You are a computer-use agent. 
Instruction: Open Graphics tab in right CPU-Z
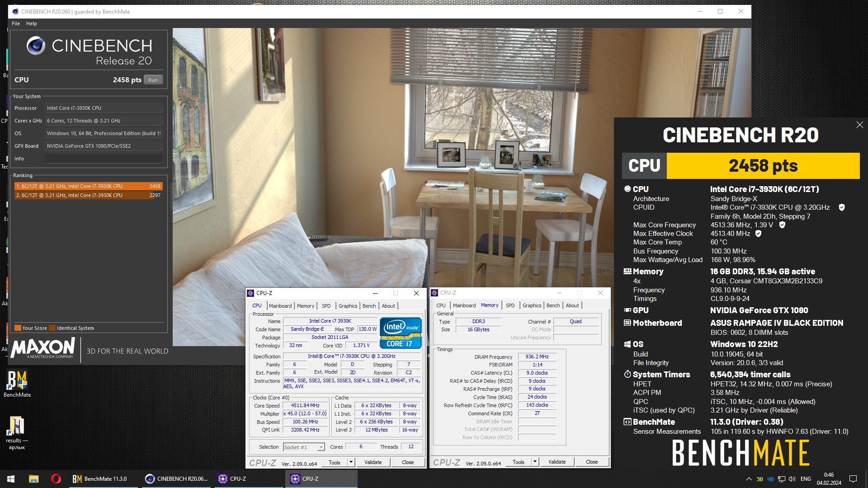532,305
